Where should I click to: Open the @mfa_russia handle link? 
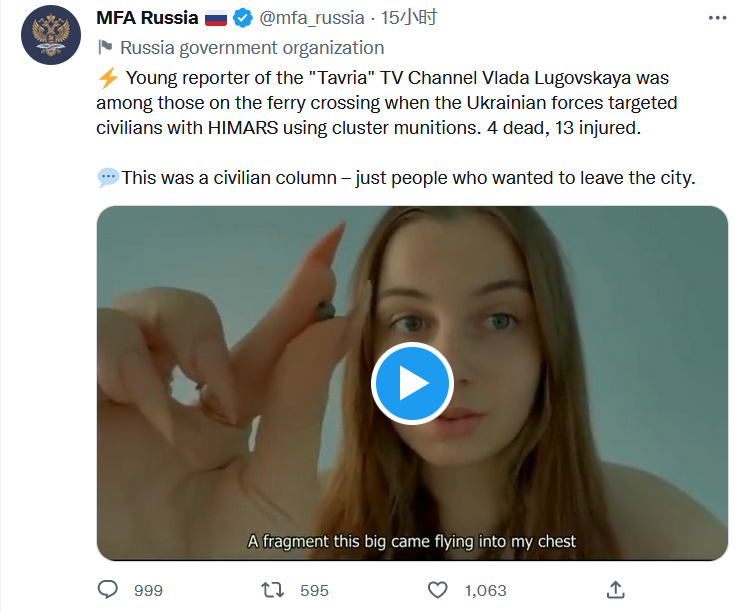pos(314,18)
